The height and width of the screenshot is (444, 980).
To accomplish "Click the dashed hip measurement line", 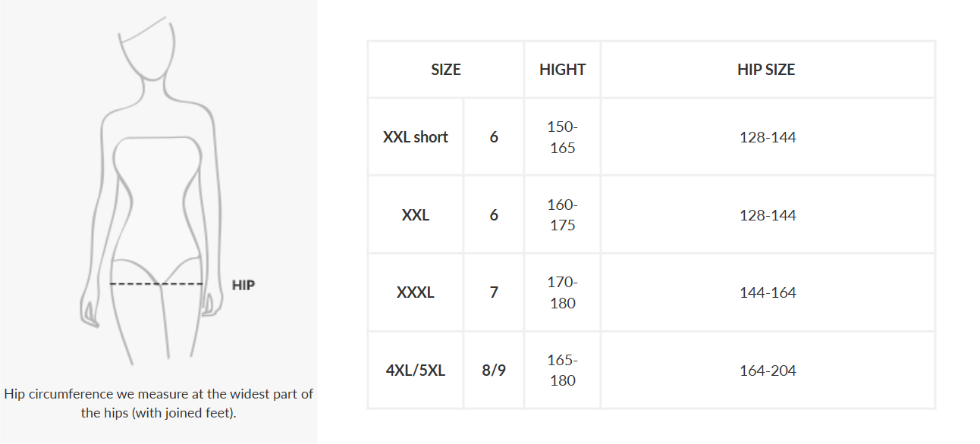I will (156, 284).
